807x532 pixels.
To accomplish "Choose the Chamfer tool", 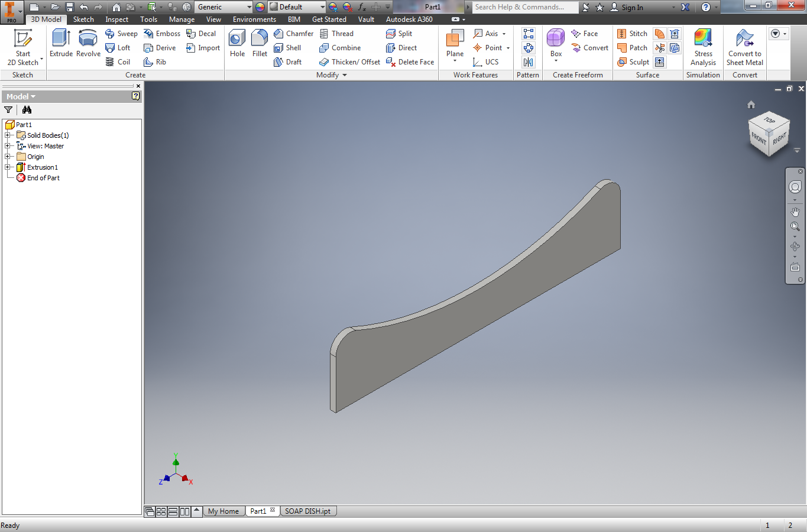I will pos(294,34).
